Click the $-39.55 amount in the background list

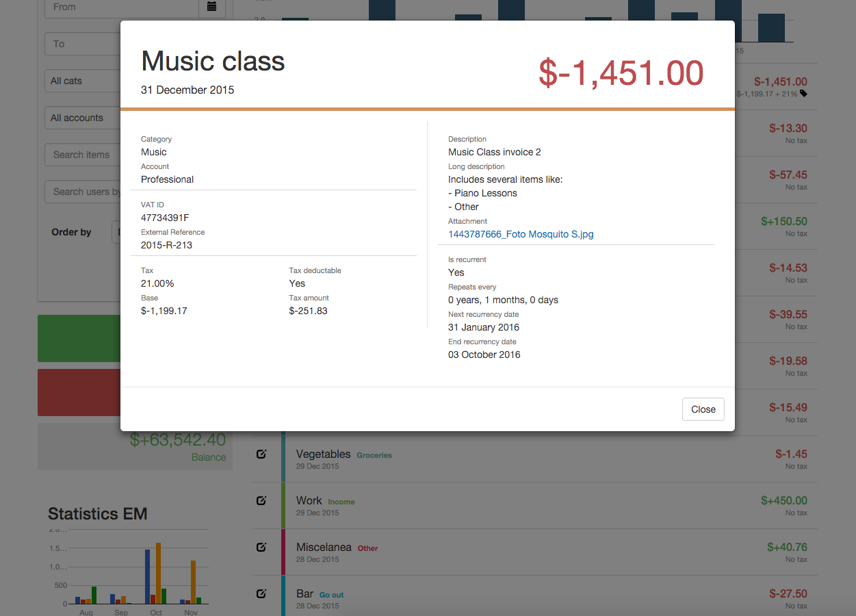pos(788,314)
